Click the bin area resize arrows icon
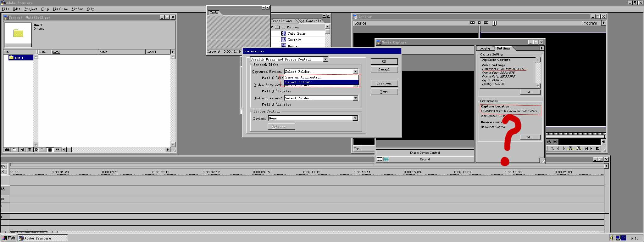Viewport: 644px width, 242px height. point(36,150)
